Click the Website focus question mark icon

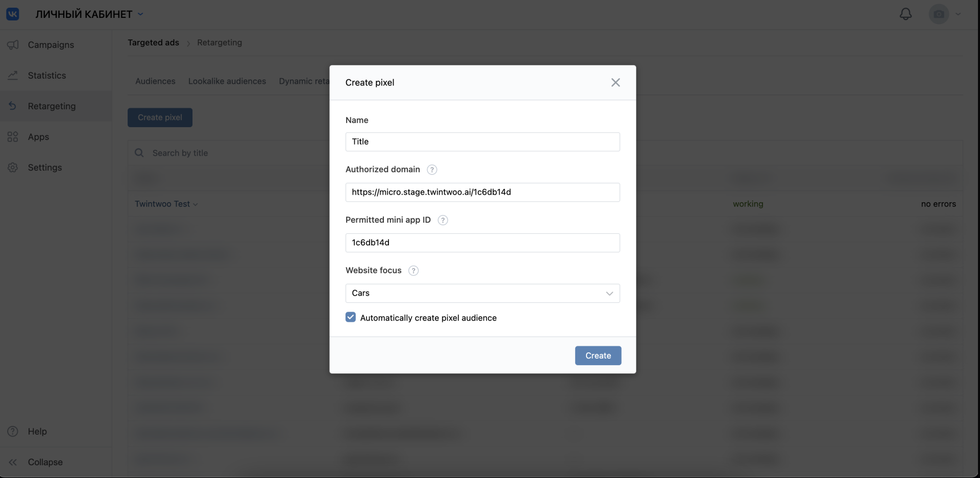pyautogui.click(x=413, y=271)
